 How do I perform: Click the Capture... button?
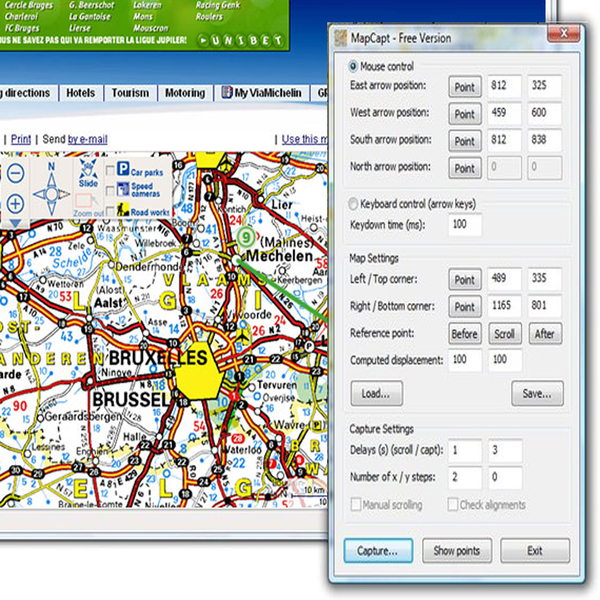click(378, 551)
